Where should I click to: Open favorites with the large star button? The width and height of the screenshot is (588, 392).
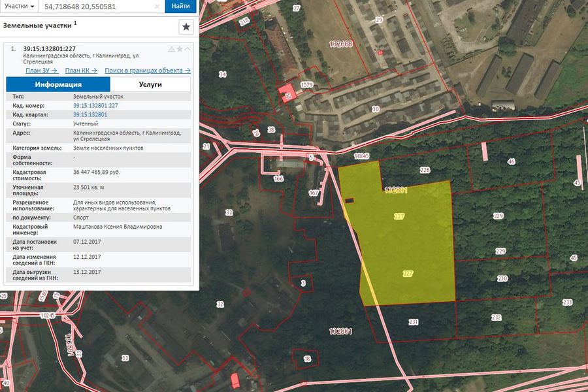click(x=186, y=27)
